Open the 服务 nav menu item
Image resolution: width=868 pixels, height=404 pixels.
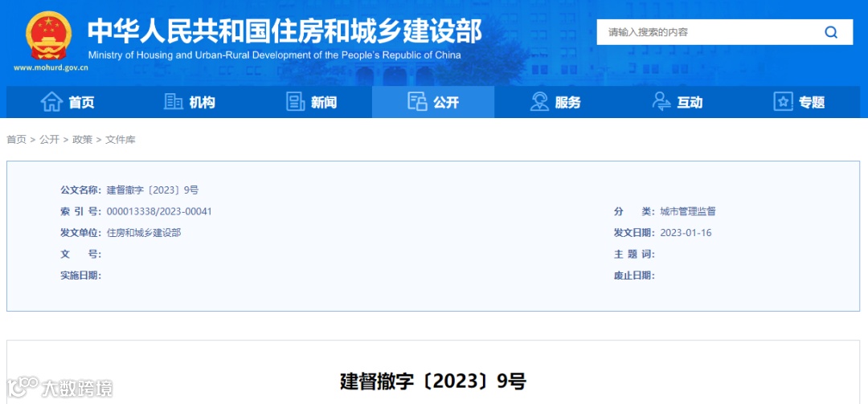point(555,102)
